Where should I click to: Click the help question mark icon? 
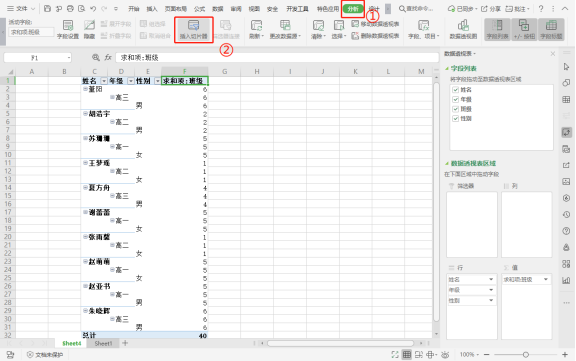click(x=541, y=8)
